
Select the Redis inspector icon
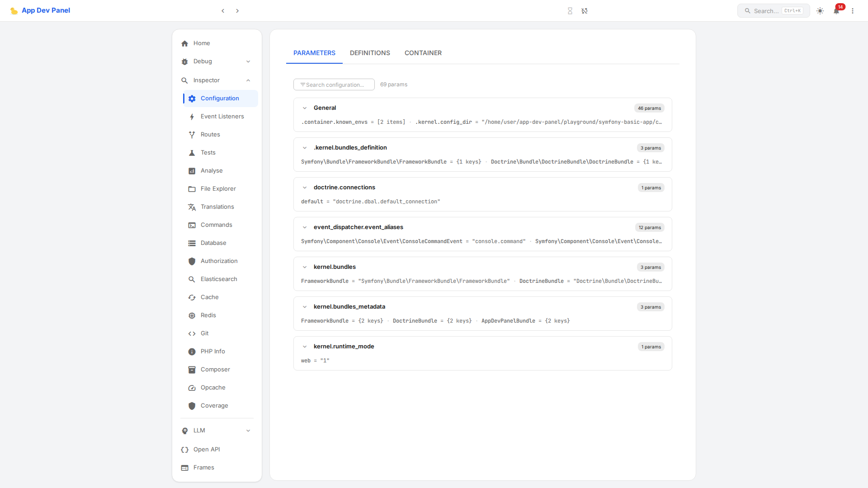tap(192, 315)
